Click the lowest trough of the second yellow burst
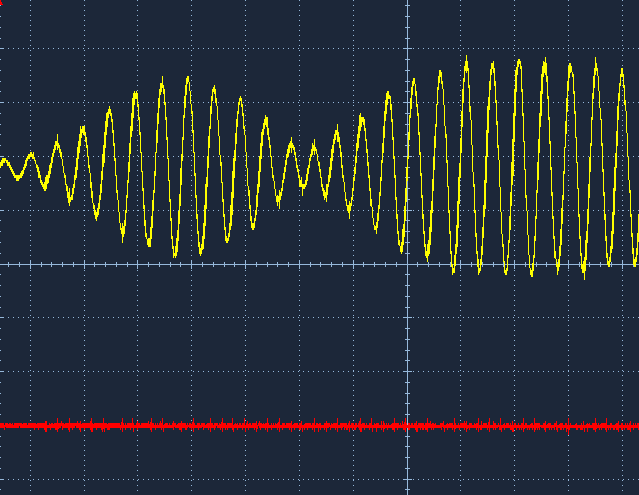The width and height of the screenshot is (639, 495). tap(584, 276)
